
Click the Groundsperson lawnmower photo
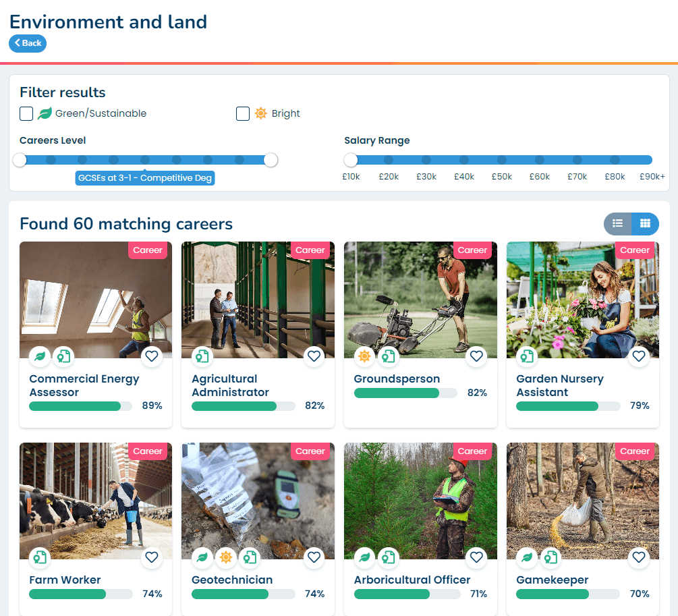(420, 300)
